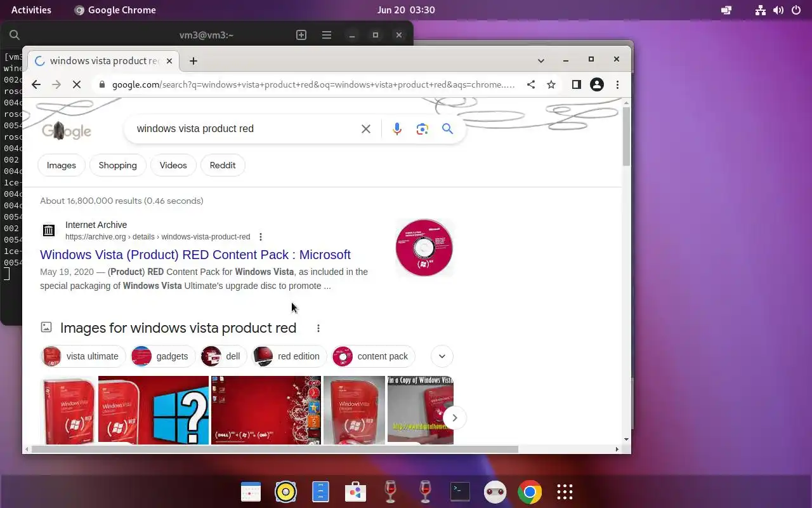Start a voice search with microphone
Viewport: 812px width, 508px height.
[x=397, y=129]
